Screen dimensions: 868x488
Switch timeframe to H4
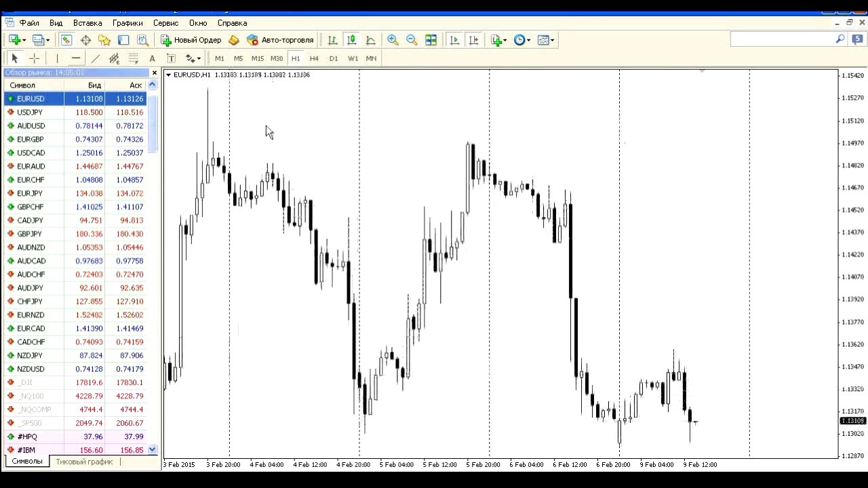pyautogui.click(x=314, y=58)
